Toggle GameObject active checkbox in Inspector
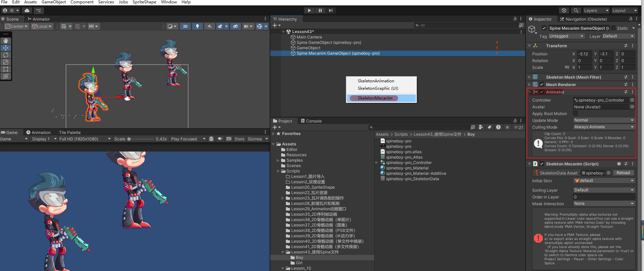The height and width of the screenshot is (271, 644). tap(544, 28)
